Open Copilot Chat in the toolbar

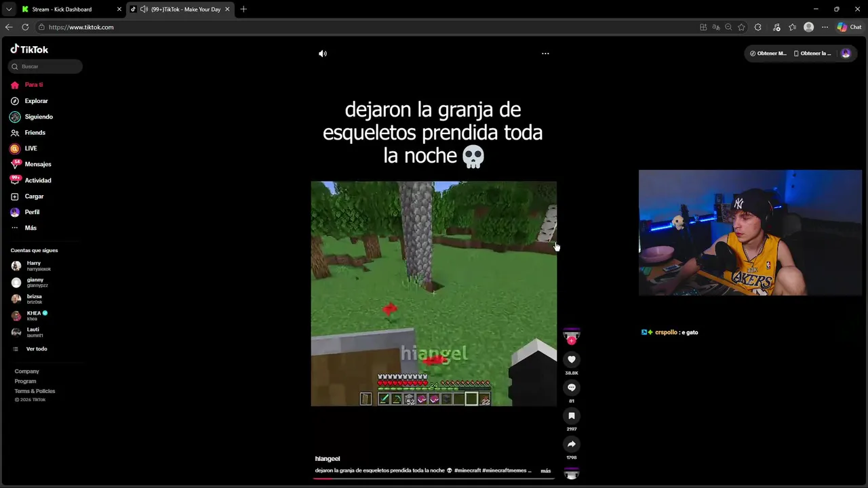849,27
